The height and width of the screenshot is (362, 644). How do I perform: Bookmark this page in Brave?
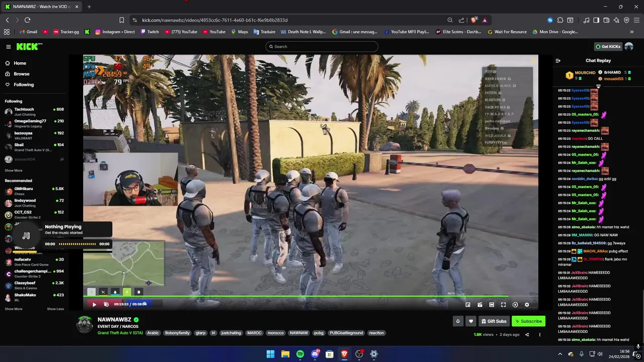click(x=121, y=20)
